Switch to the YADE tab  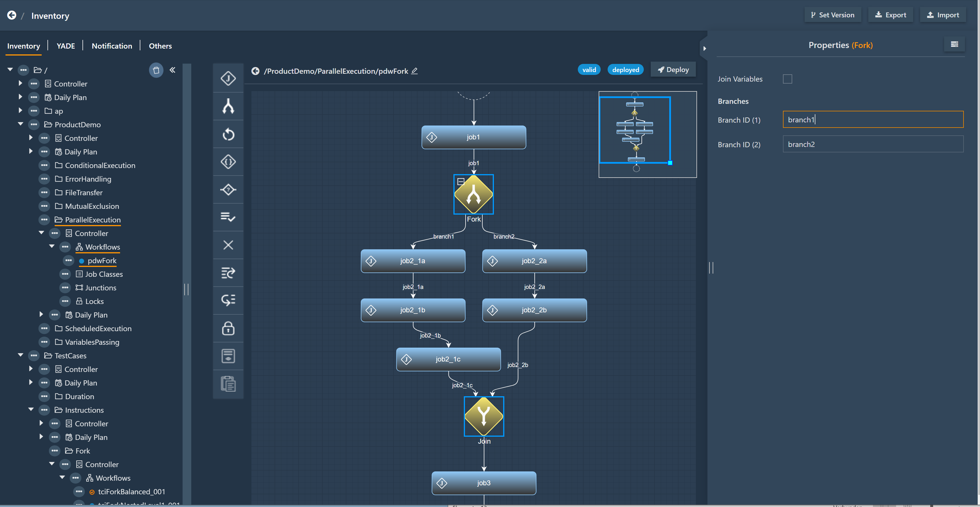pos(65,46)
